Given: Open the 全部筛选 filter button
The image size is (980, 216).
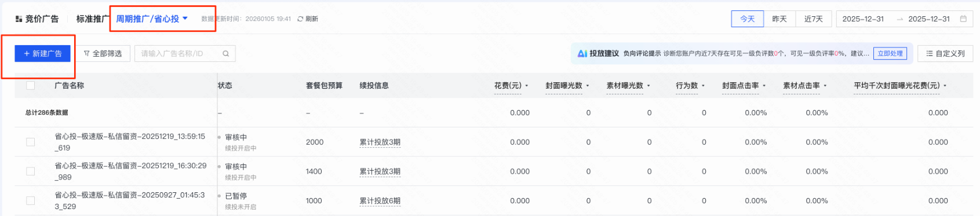Looking at the screenshot, I should tap(103, 54).
